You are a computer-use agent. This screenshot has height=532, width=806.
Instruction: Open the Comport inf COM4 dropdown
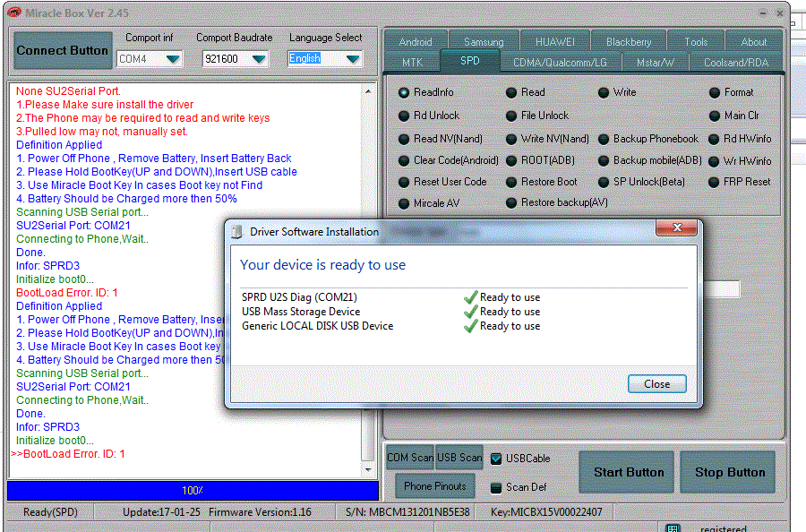click(173, 59)
